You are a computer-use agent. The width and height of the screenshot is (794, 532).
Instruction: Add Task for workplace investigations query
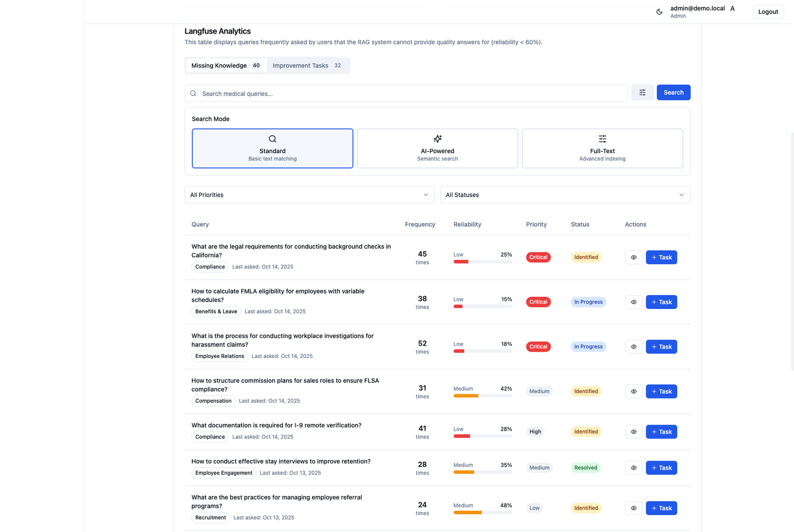tap(661, 347)
